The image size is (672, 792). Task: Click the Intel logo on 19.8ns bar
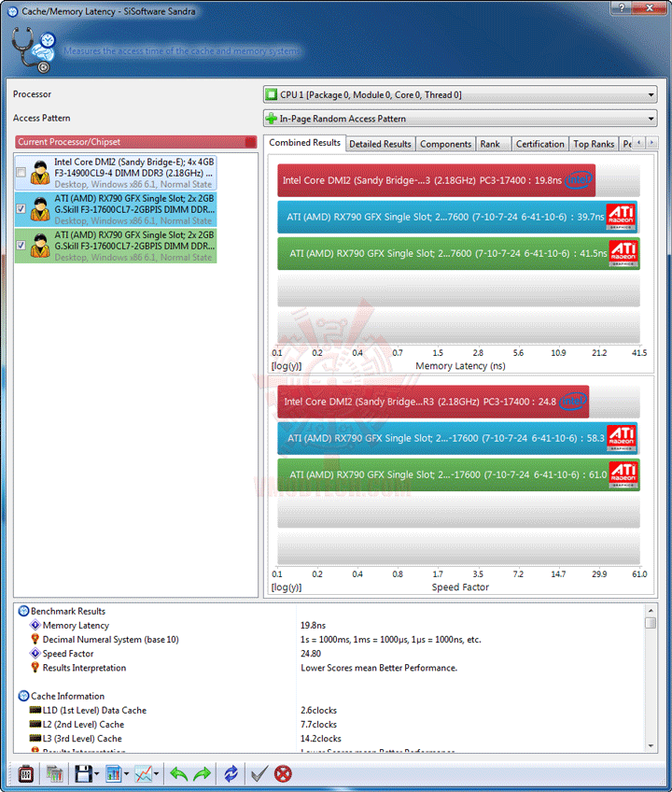click(579, 180)
